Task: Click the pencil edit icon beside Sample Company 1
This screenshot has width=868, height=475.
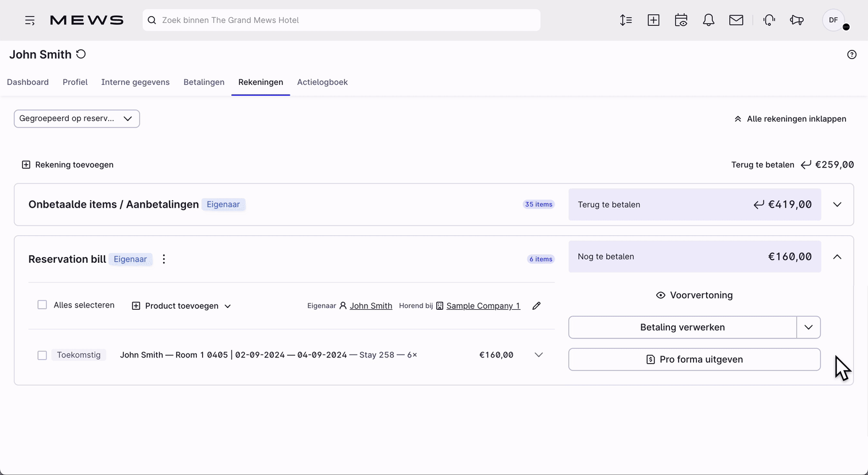Action: 536,306
